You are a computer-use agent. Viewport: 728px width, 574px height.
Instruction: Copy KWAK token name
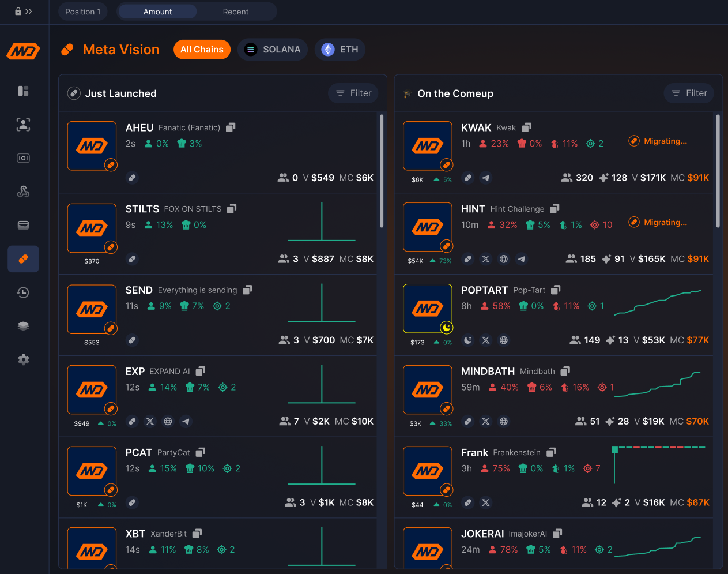[526, 127]
